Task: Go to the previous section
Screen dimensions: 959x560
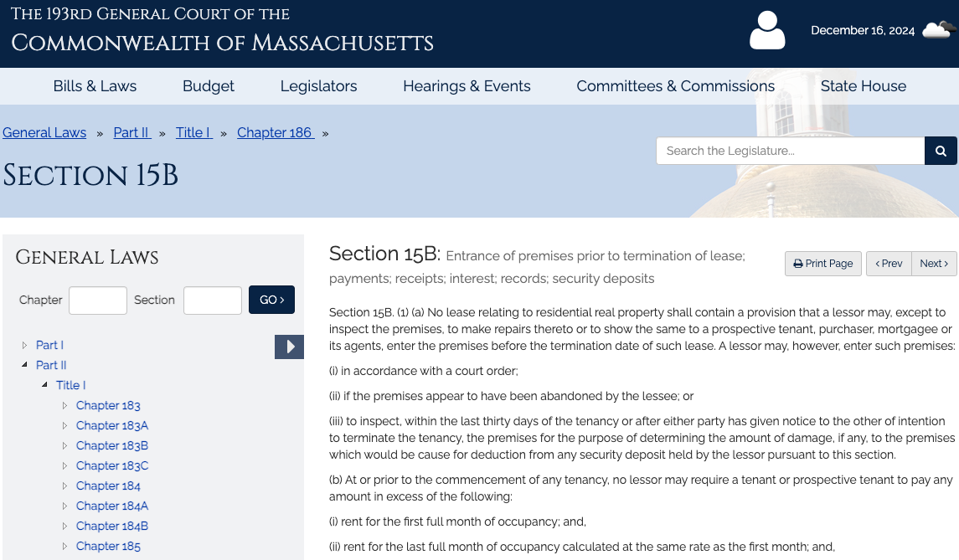Action: (x=889, y=264)
